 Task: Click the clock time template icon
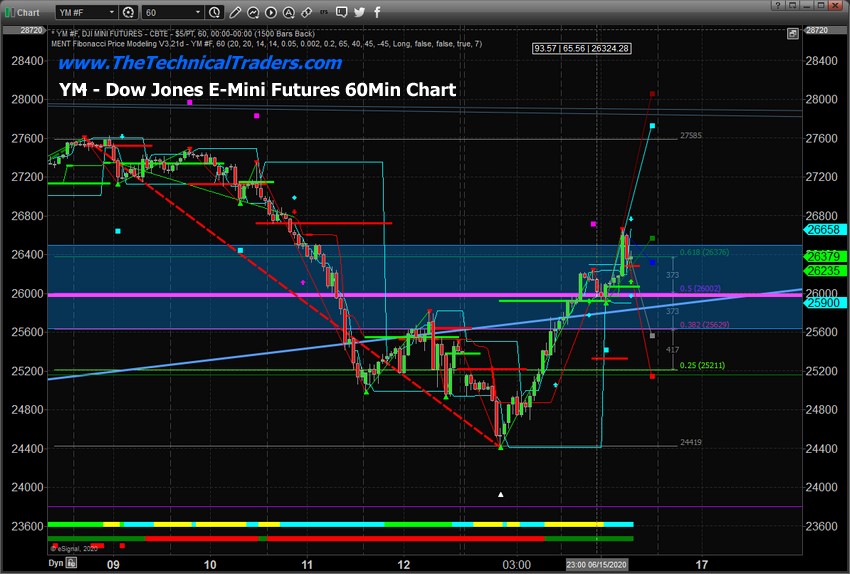[215, 12]
